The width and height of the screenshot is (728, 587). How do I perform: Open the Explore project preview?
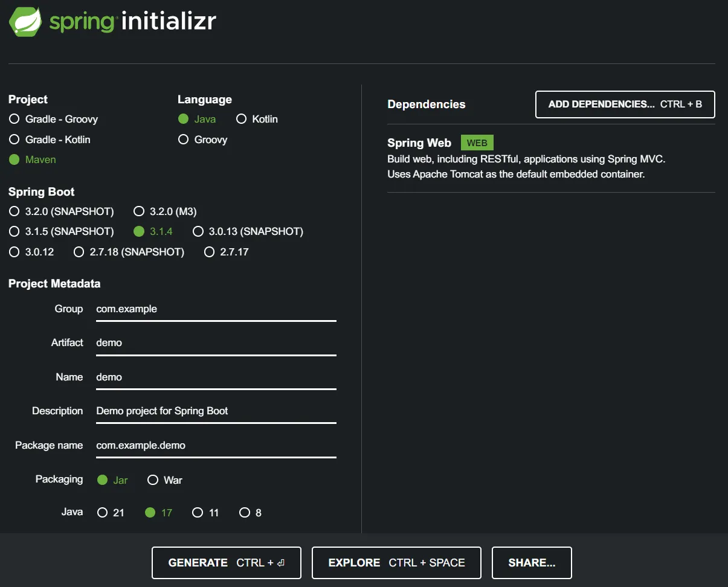pos(396,562)
